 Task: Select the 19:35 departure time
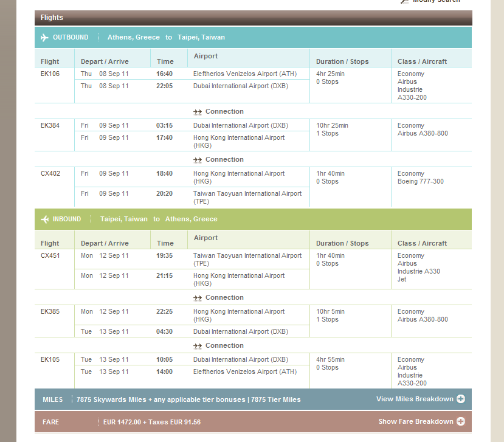[165, 255]
